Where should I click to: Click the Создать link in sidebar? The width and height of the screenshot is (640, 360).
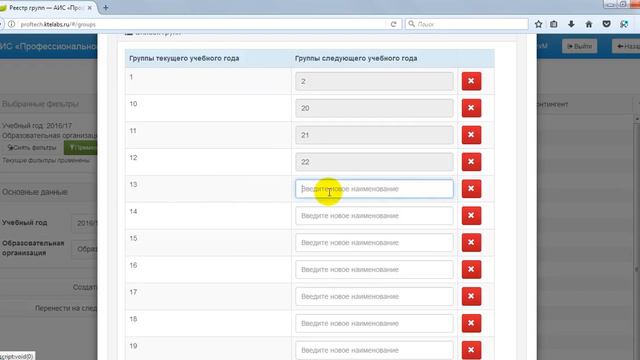tap(85, 287)
